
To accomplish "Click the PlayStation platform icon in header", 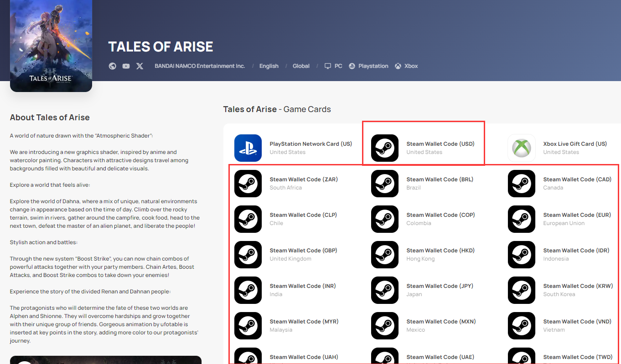I will coord(352,66).
